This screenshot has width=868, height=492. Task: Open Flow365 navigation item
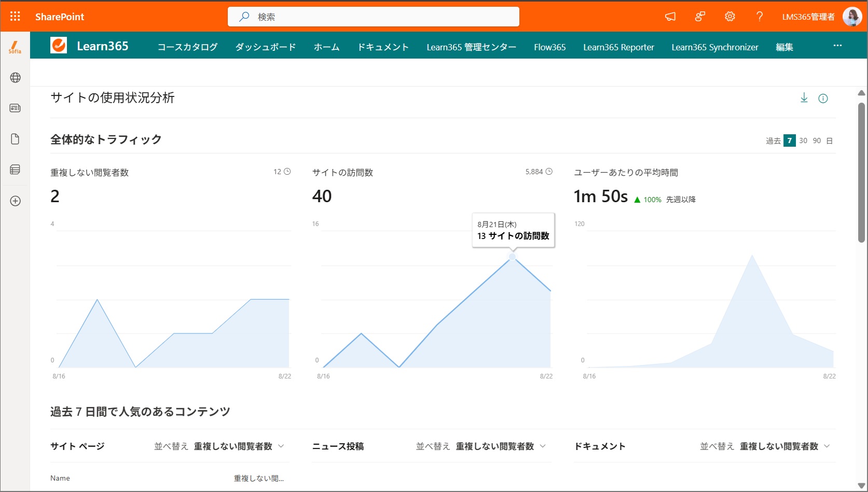coord(550,47)
